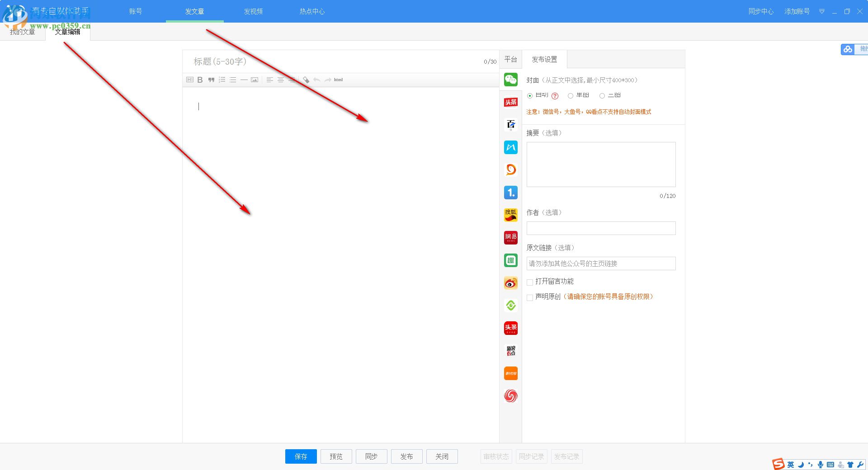Open the 平台 panel tab

tap(511, 59)
